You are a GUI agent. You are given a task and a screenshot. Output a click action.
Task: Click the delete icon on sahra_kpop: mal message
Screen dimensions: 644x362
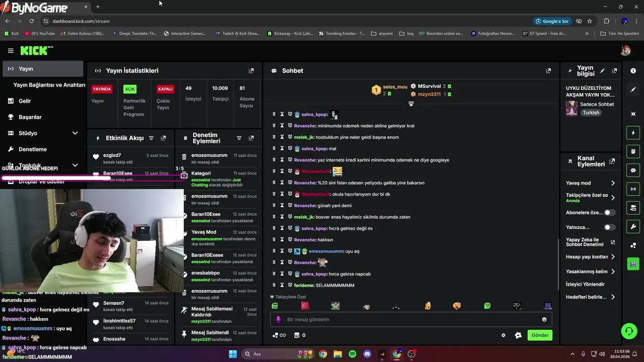point(274,148)
